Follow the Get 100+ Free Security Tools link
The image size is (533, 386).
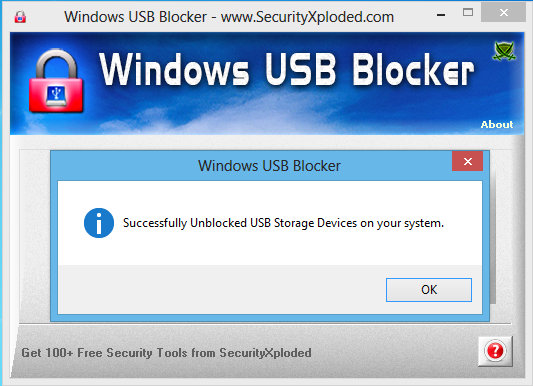[x=166, y=353]
